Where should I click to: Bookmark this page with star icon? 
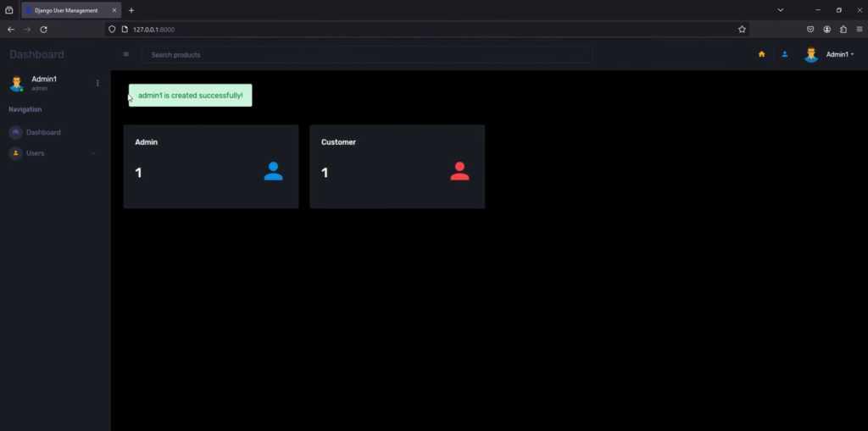742,30
